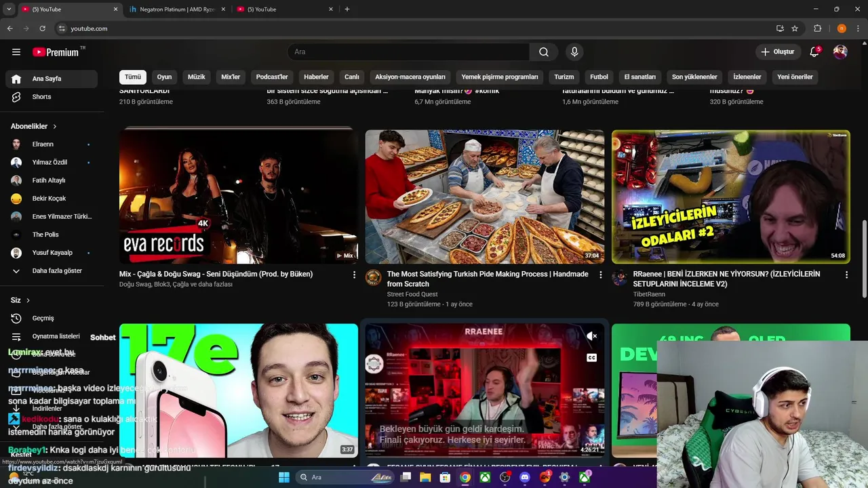868x488 pixels.
Task: Open File Explorer from the taskbar
Action: 425,477
